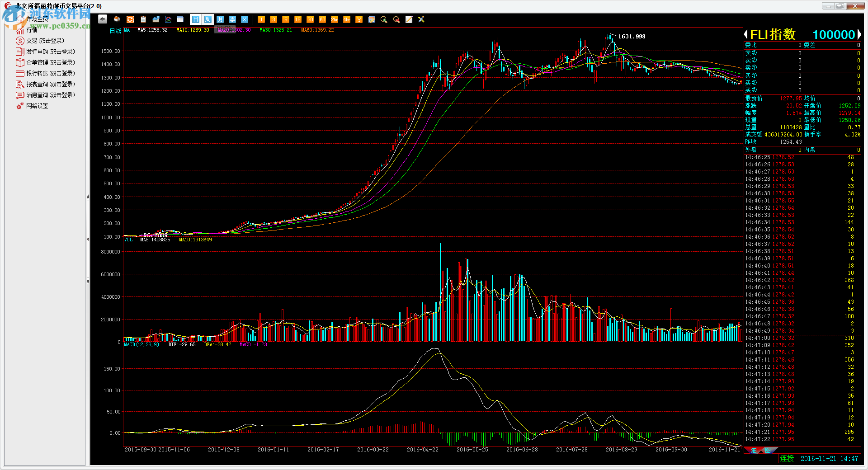This screenshot has height=470, width=868.
Task: Click the zoom out magnifier icon
Action: click(396, 19)
